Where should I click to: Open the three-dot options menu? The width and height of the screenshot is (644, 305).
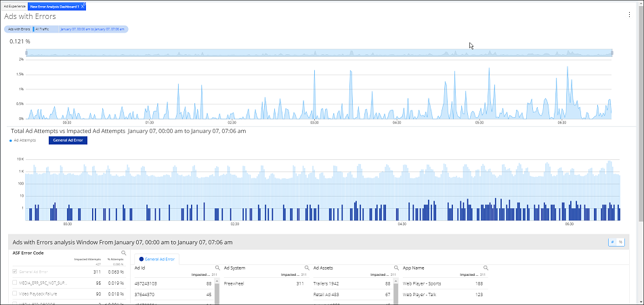629,15
